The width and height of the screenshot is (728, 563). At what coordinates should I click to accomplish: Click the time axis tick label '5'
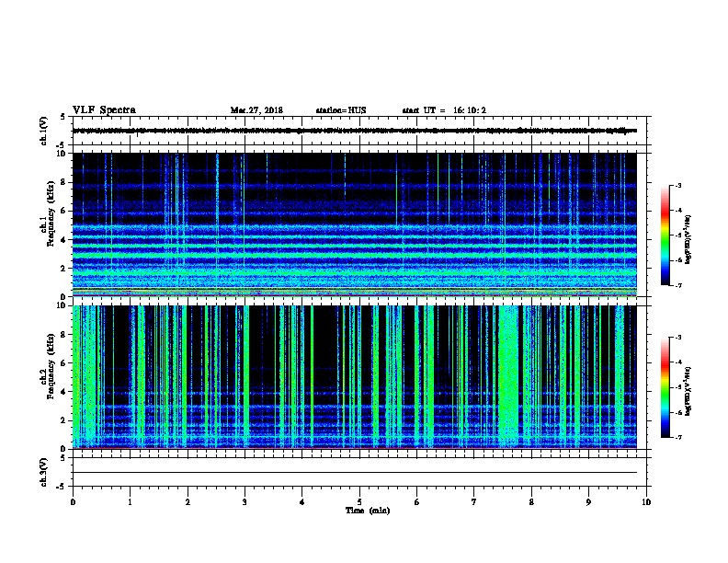point(359,502)
